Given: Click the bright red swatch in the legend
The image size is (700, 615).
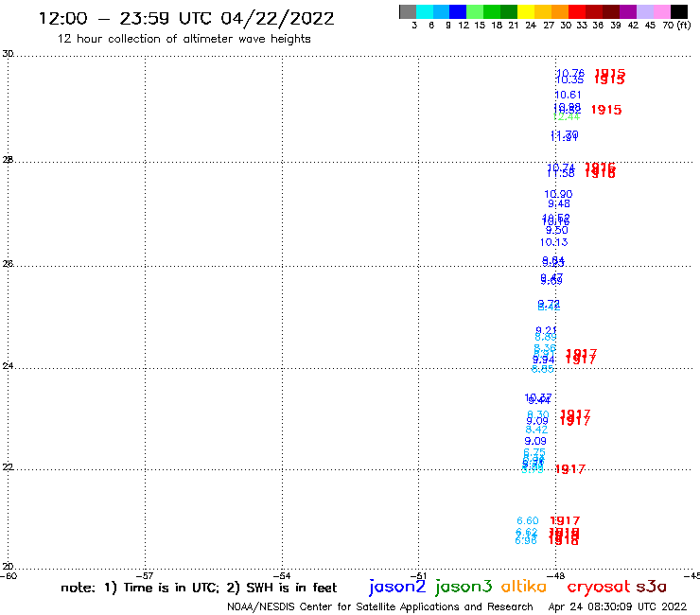Looking at the screenshot, I should [x=577, y=11].
